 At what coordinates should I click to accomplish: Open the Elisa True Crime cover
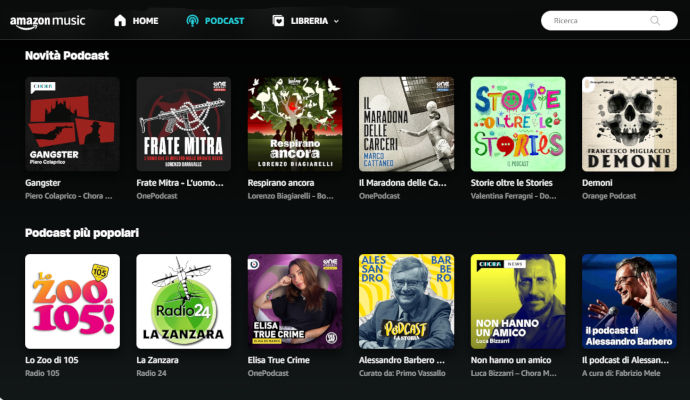click(295, 301)
